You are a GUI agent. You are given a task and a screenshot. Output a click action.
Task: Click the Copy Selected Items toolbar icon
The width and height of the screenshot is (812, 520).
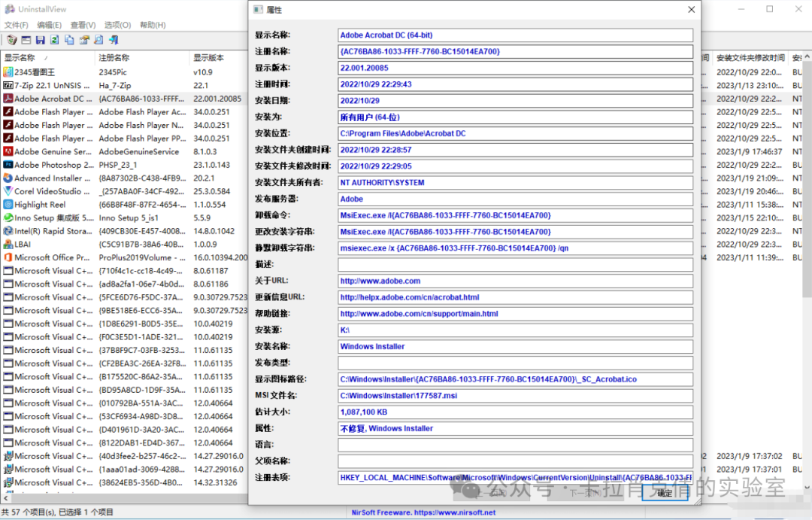(70, 40)
